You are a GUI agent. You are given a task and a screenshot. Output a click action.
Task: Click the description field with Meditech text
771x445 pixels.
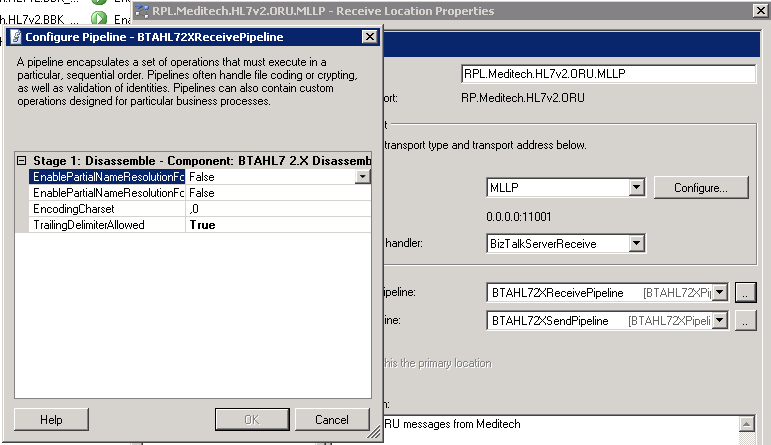[561, 429]
